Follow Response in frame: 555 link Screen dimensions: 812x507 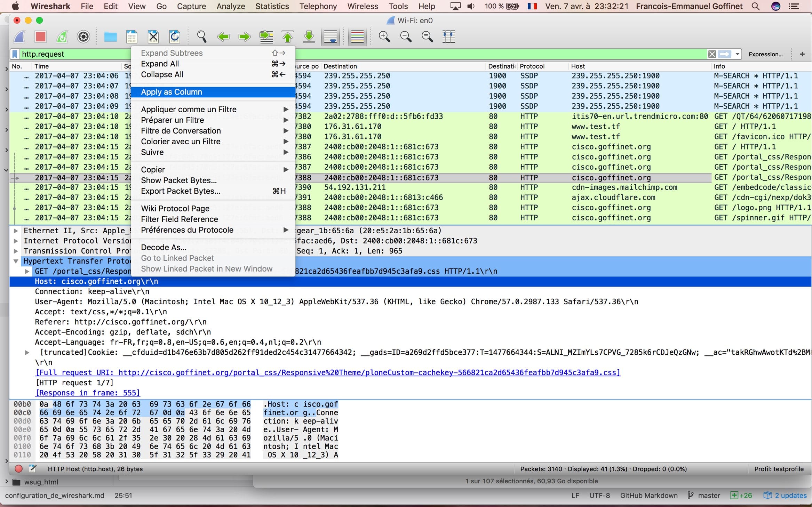[88, 393]
